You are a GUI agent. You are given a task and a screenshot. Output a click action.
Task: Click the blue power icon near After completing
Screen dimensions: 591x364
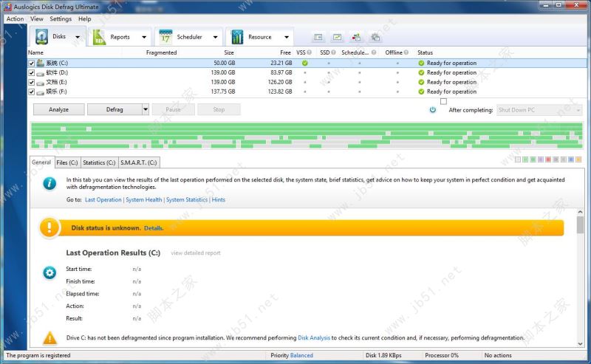click(433, 110)
